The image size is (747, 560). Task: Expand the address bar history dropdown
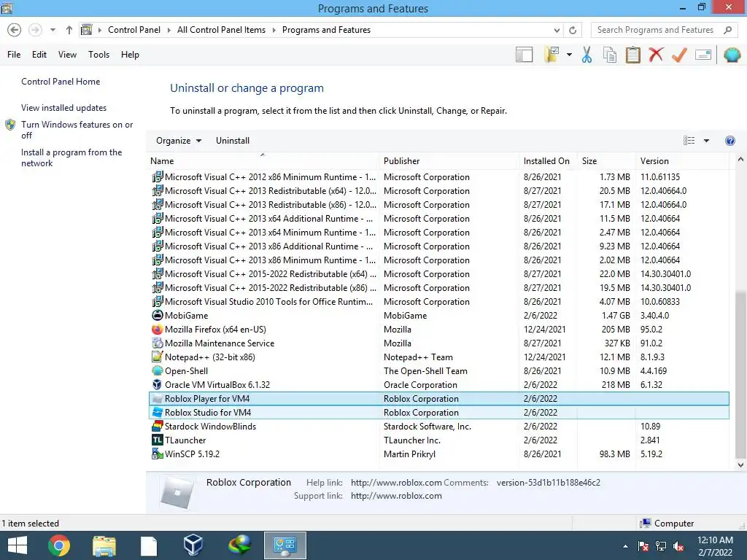pos(557,30)
